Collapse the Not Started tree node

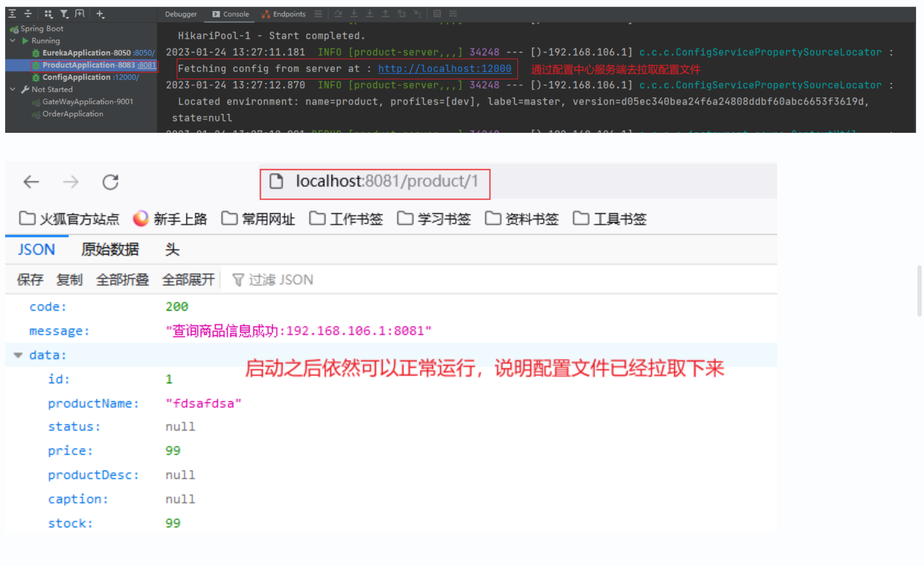[x=13, y=89]
